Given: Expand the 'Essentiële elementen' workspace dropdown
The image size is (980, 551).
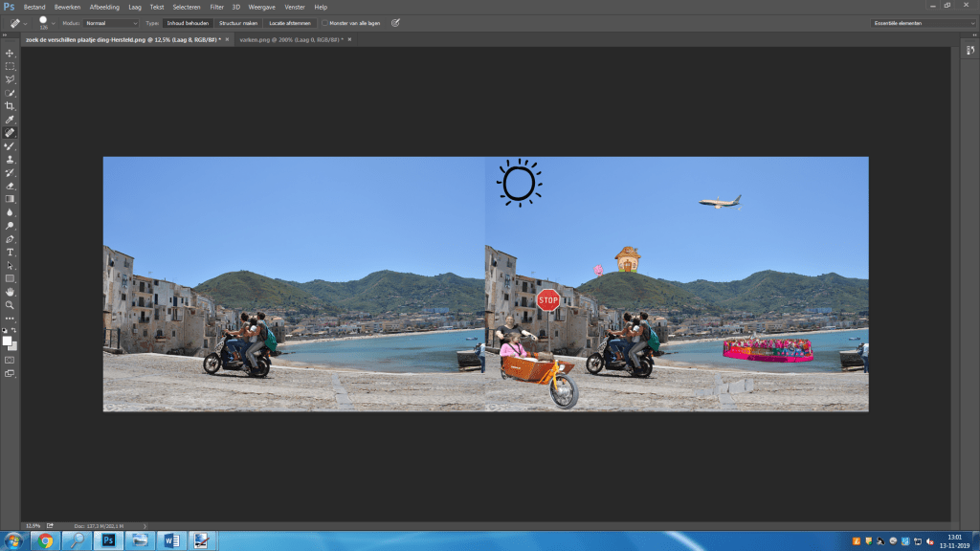Looking at the screenshot, I should 924,22.
